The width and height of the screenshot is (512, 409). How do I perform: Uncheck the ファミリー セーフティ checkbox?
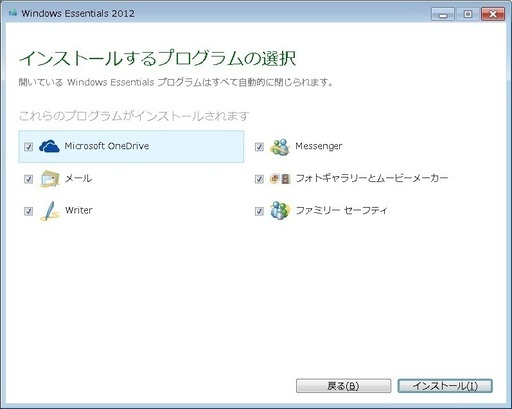[x=259, y=211]
